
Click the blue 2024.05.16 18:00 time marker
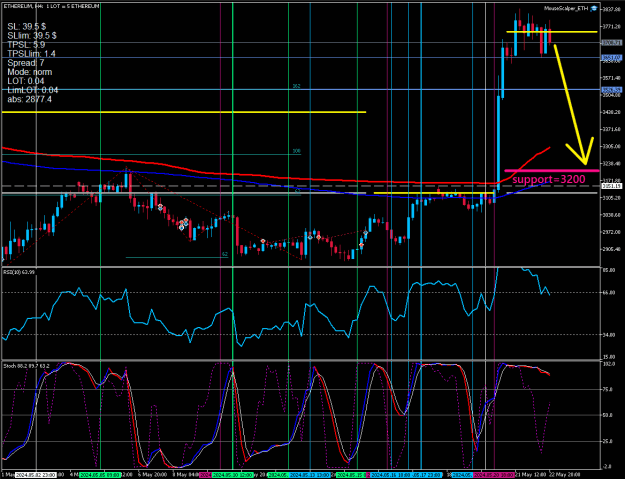[x=391, y=475]
